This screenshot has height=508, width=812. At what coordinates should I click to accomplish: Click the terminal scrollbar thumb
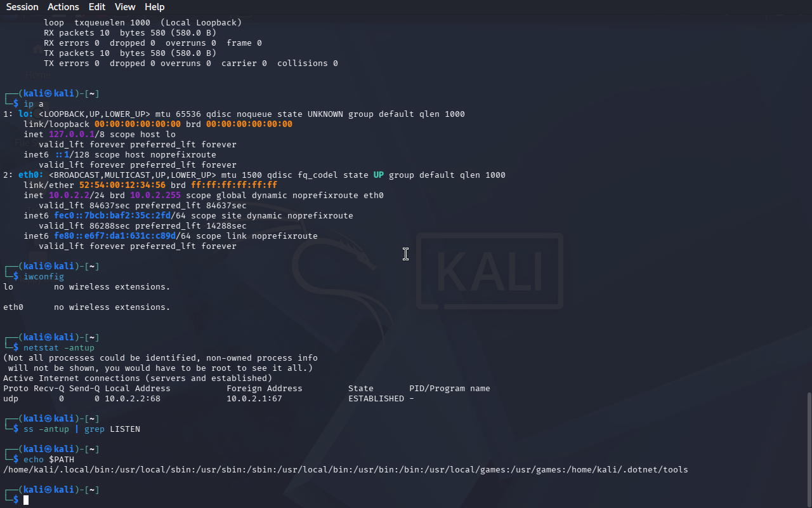point(809,448)
